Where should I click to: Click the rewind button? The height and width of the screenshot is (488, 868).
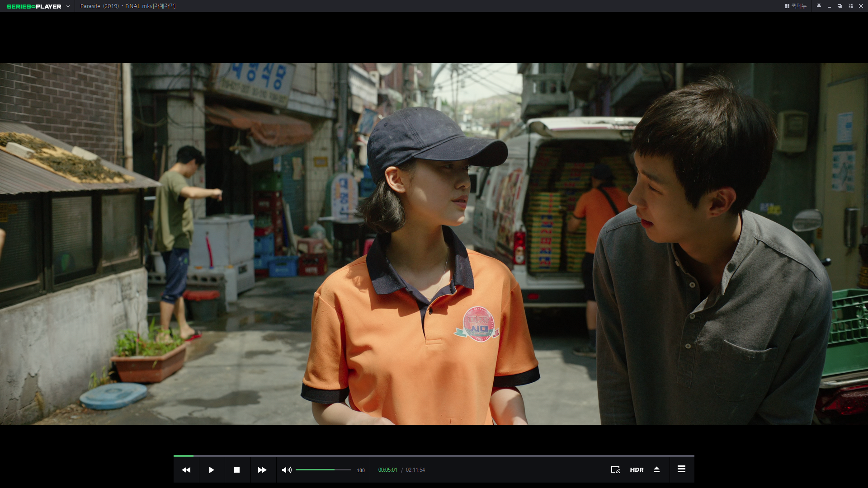pyautogui.click(x=186, y=470)
